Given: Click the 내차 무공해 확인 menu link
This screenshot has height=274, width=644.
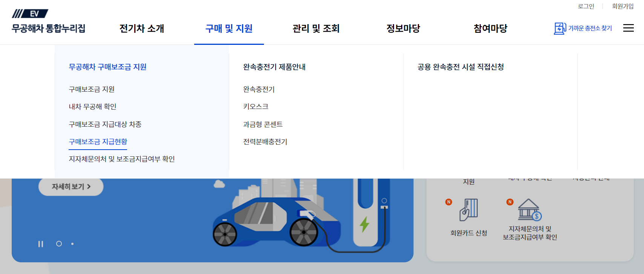Looking at the screenshot, I should [x=92, y=107].
